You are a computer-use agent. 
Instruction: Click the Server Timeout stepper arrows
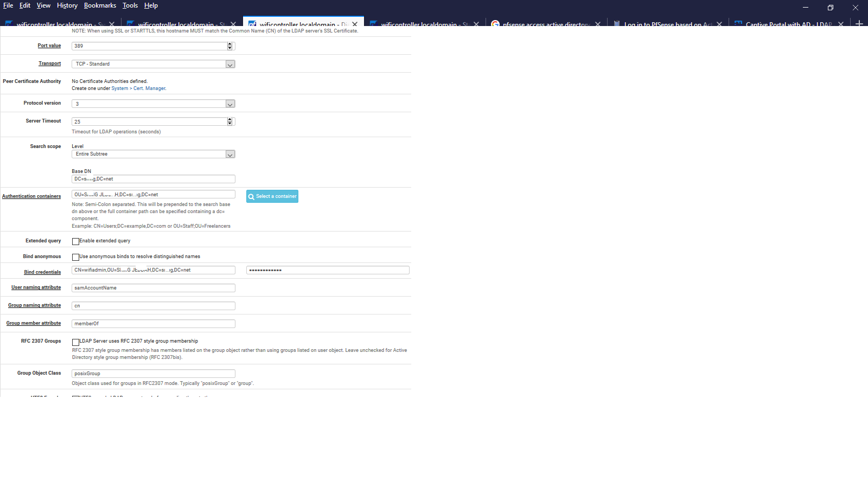coord(230,121)
